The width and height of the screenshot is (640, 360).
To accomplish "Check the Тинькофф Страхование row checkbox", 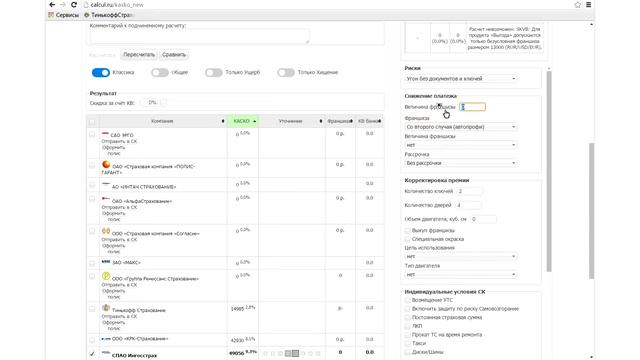I will (92, 309).
